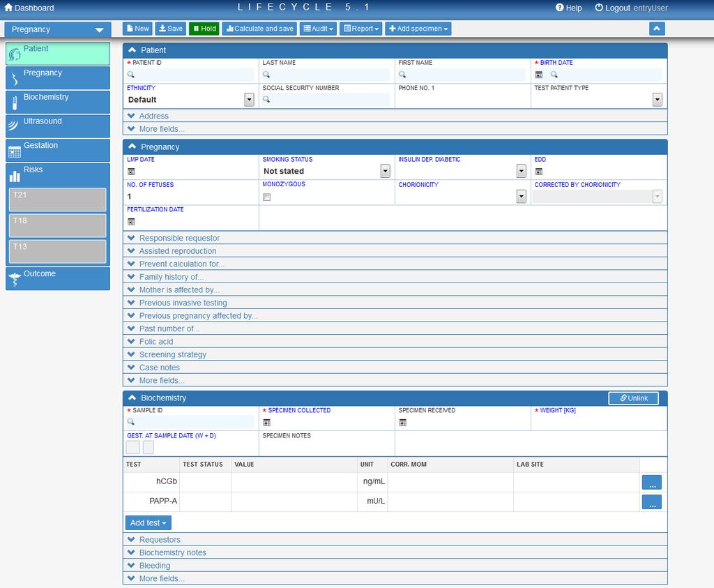The height and width of the screenshot is (588, 714).
Task: Click Calculate and save button
Action: coord(259,29)
